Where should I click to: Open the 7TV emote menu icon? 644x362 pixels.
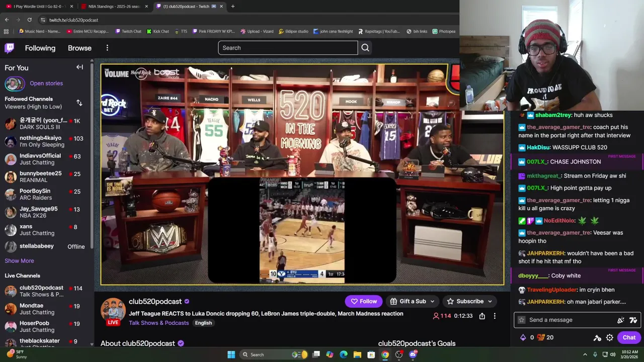(x=633, y=320)
